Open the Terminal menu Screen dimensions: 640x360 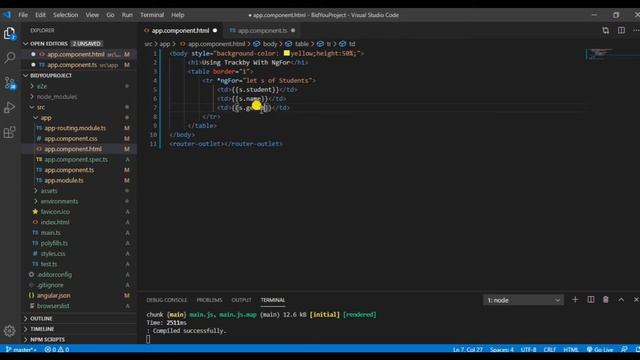[x=152, y=15]
